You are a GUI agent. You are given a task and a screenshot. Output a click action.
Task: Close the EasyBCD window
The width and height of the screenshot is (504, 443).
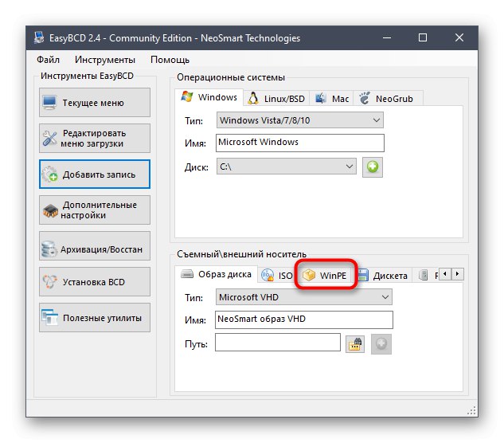click(x=459, y=37)
